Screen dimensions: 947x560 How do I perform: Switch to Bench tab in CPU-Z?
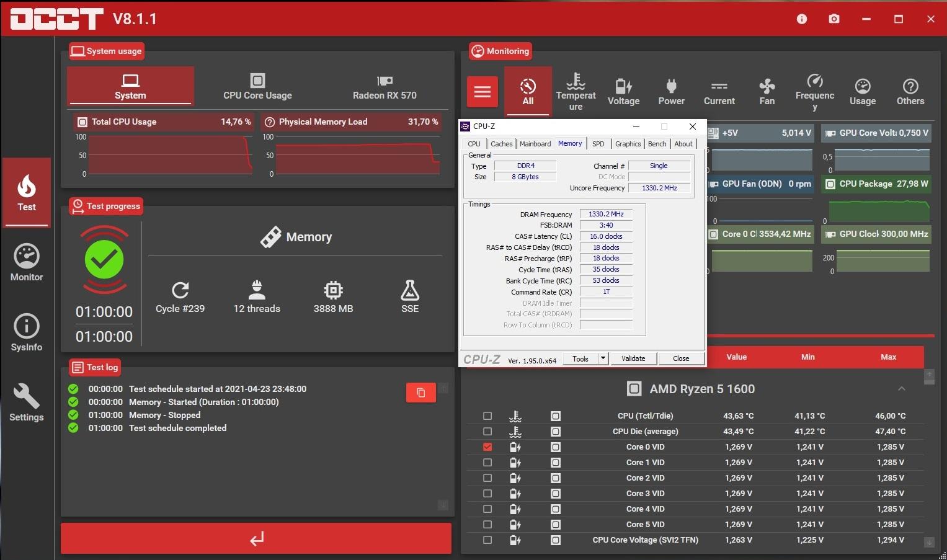tap(657, 144)
